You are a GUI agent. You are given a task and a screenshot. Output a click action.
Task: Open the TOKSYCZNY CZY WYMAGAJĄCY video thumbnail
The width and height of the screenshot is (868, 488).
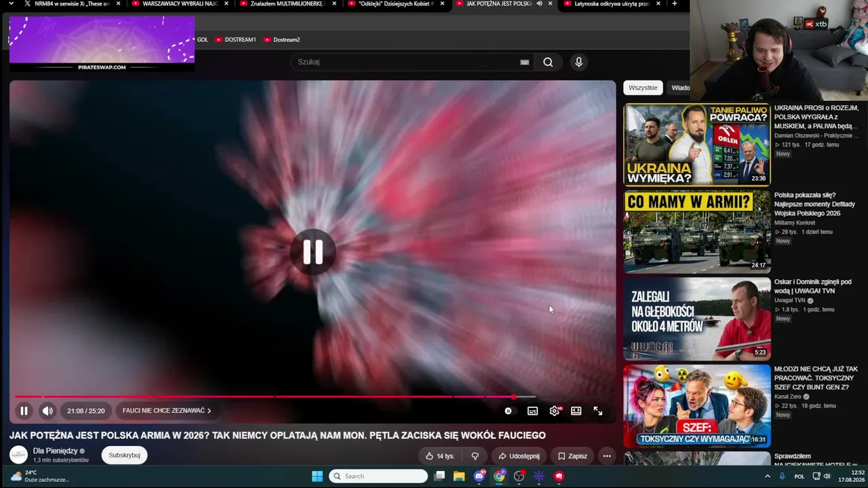(697, 406)
